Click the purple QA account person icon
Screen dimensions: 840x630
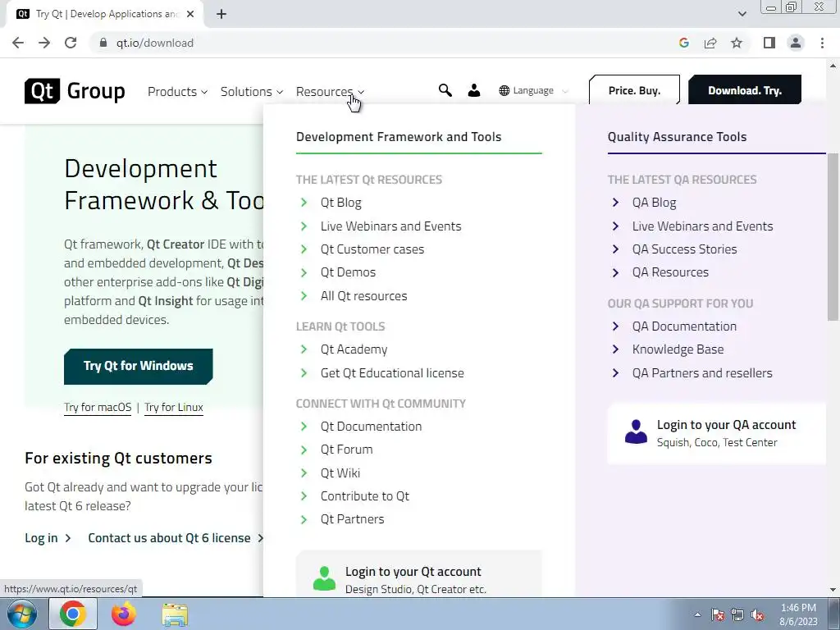636,431
